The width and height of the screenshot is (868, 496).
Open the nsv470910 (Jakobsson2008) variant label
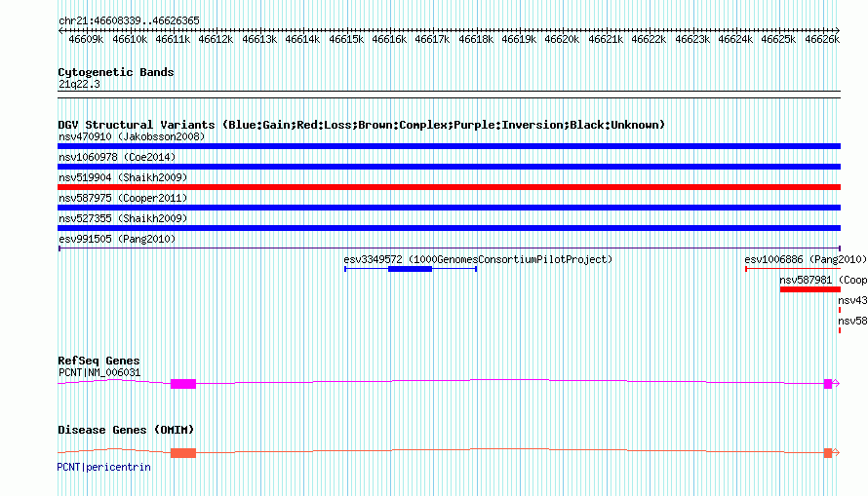coord(132,136)
